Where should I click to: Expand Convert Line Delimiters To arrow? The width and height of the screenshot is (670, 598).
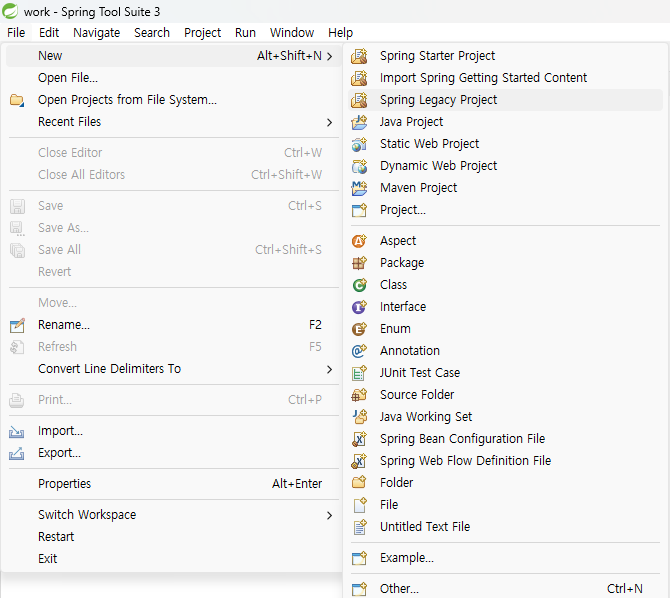[x=329, y=369]
